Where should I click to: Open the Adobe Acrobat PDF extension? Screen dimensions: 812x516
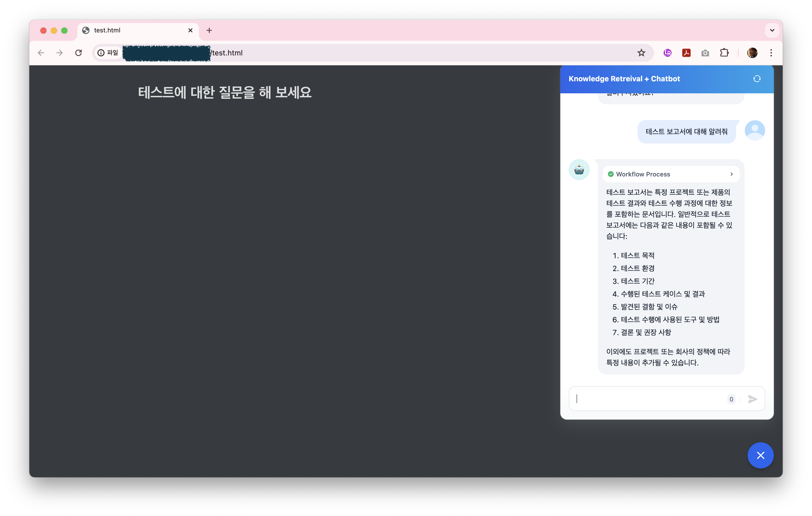(x=686, y=53)
